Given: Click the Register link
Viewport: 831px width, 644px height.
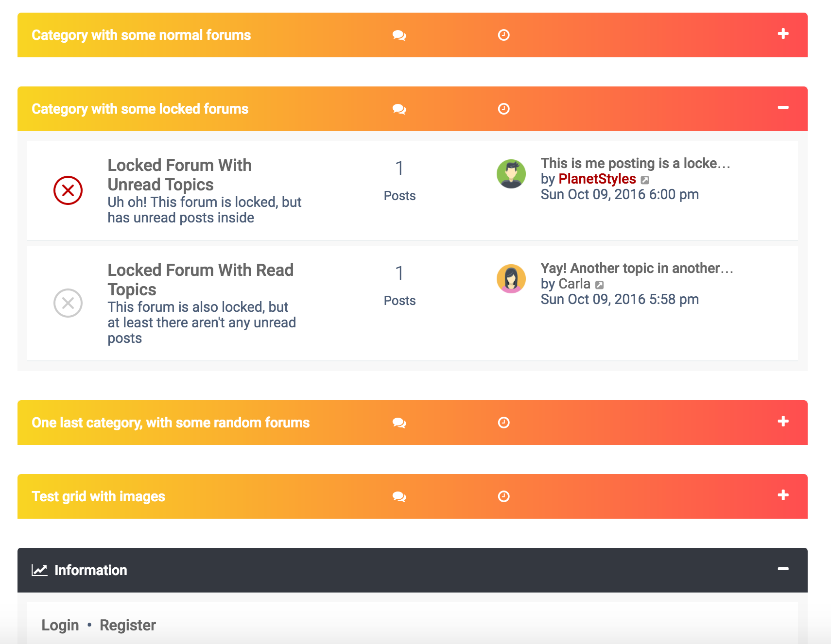Looking at the screenshot, I should (128, 625).
